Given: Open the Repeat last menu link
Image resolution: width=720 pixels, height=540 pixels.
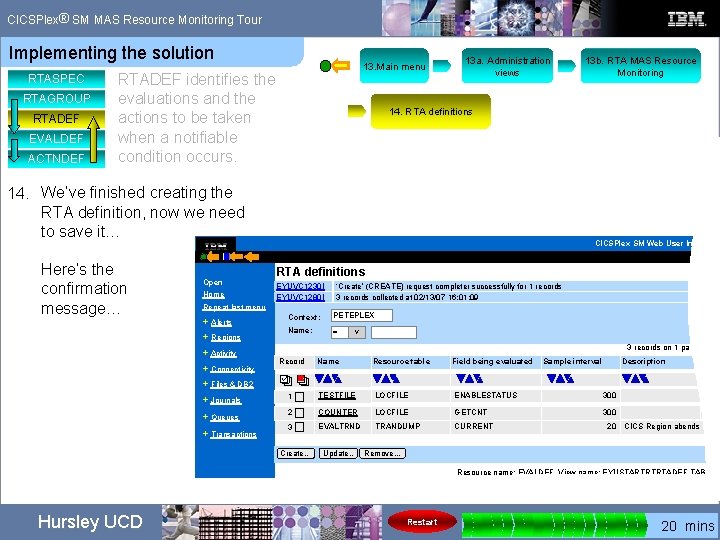Looking at the screenshot, I should click(x=234, y=307).
